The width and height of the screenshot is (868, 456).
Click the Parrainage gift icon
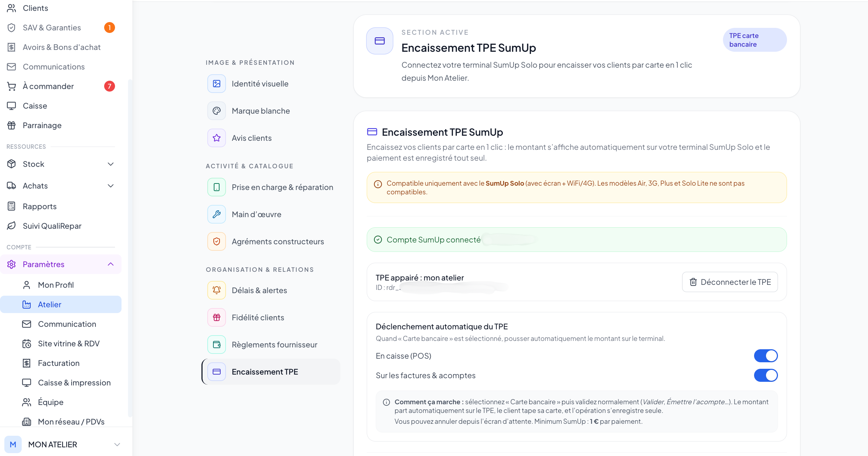(x=12, y=125)
